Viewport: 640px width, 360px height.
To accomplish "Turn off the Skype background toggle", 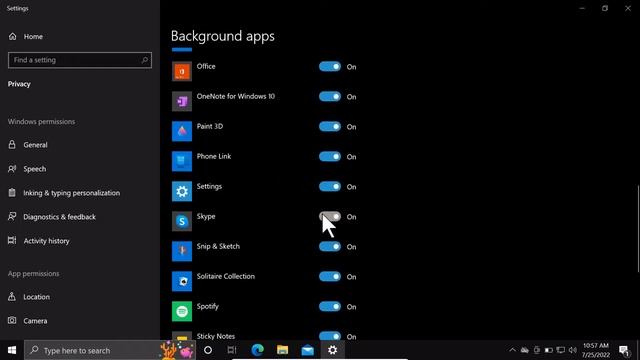I will (x=330, y=216).
